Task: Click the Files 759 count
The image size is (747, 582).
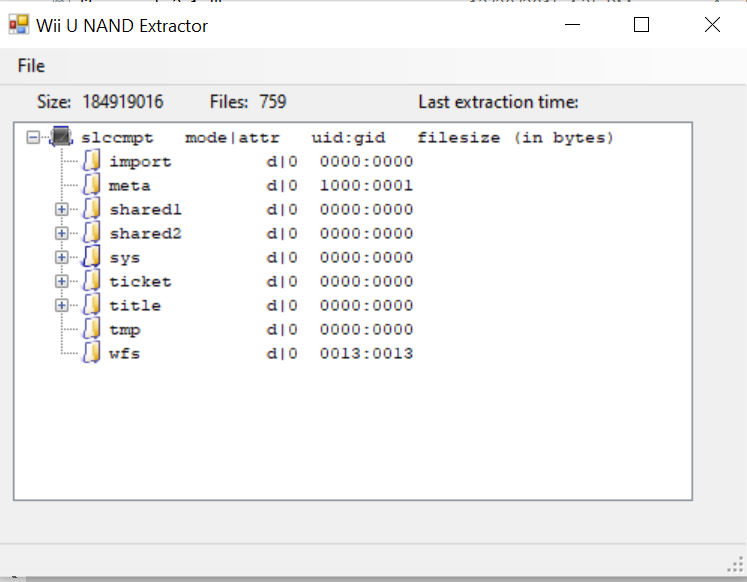Action: pos(273,102)
